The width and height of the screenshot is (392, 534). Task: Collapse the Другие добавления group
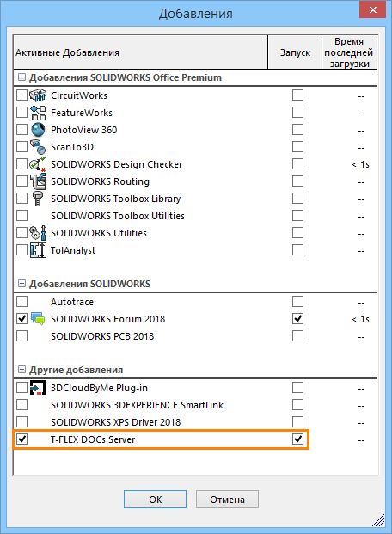click(x=21, y=370)
